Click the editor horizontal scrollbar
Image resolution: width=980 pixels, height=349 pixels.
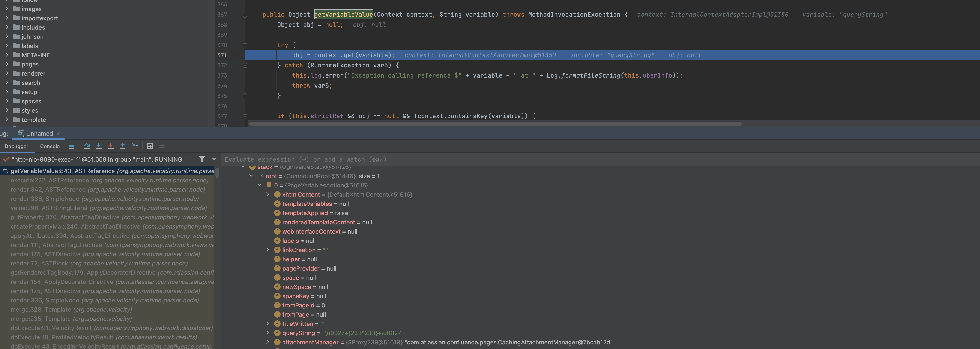495,124
